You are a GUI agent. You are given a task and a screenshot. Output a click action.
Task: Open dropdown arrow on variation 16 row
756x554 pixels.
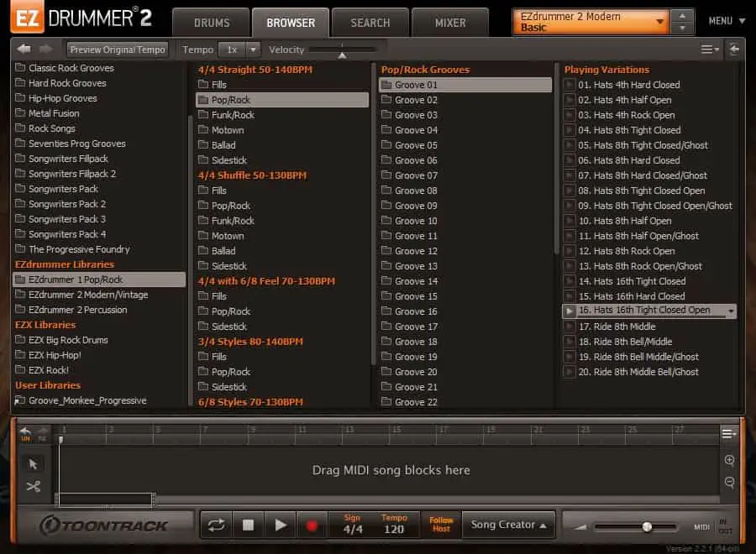[x=732, y=311]
